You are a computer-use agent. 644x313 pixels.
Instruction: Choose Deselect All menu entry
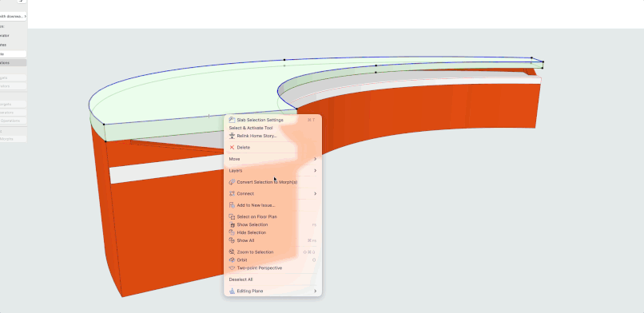272,279
